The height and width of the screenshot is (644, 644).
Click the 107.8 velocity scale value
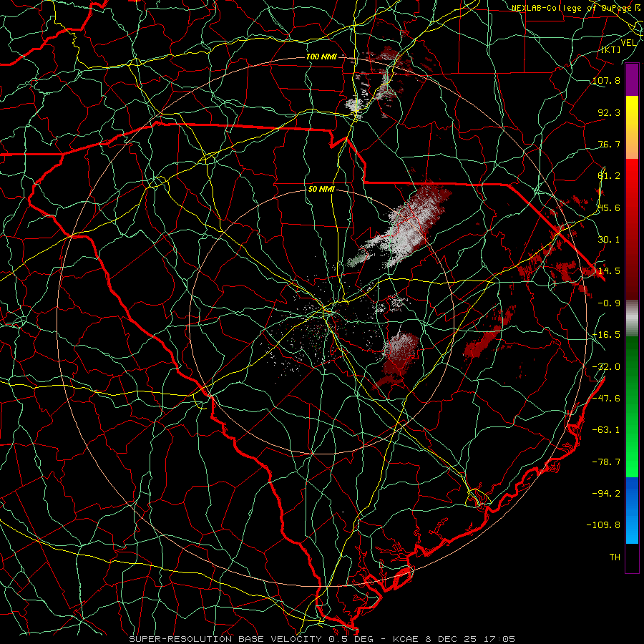click(x=606, y=80)
